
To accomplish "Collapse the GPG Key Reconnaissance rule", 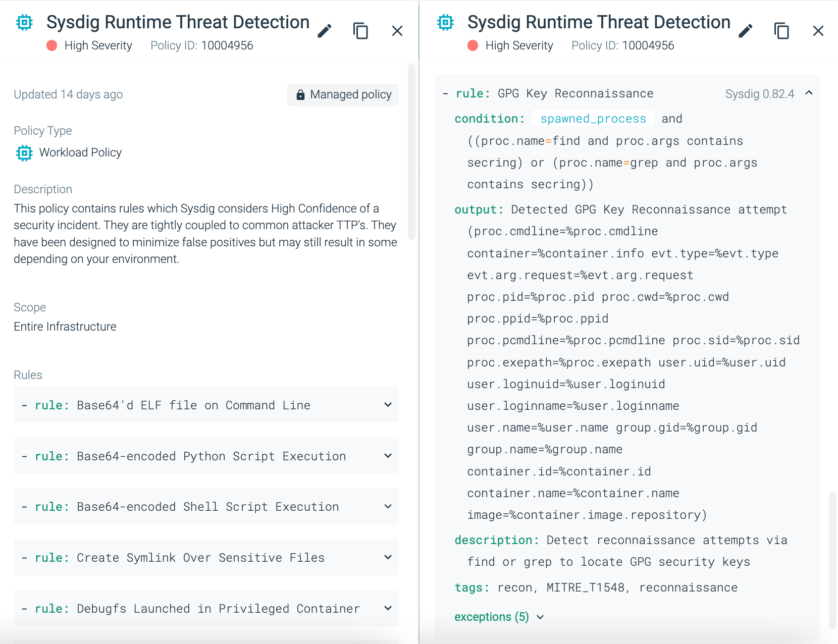I will 809,93.
